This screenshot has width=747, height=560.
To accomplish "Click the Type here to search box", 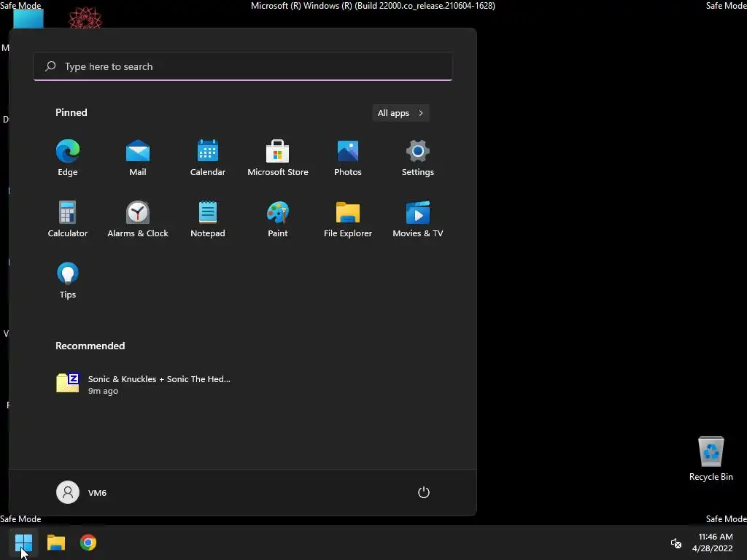I will (x=243, y=66).
